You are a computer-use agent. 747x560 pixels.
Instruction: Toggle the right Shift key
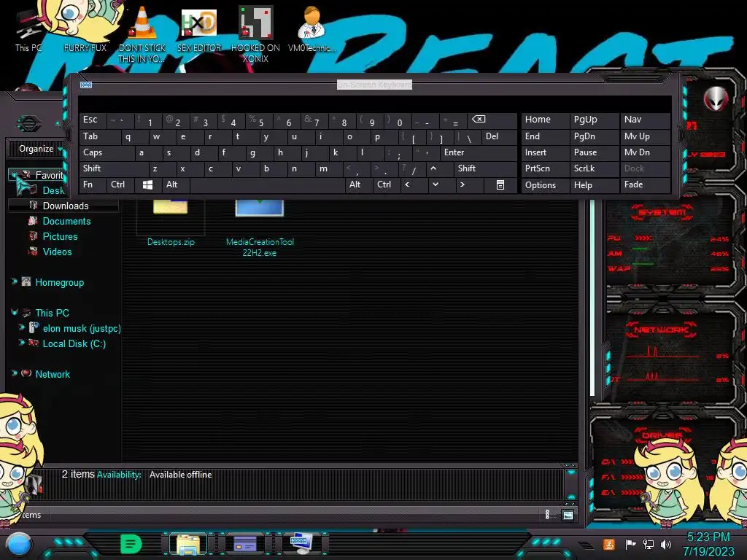pyautogui.click(x=485, y=168)
